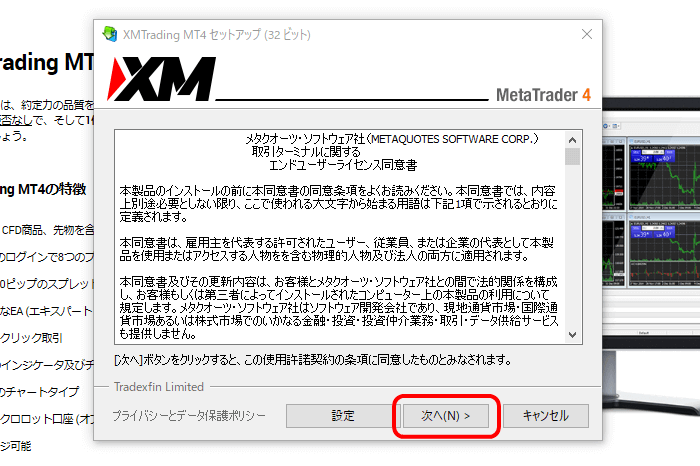Click the チャートタイプ list item on webpage
This screenshot has width=700, height=466.
point(39,392)
